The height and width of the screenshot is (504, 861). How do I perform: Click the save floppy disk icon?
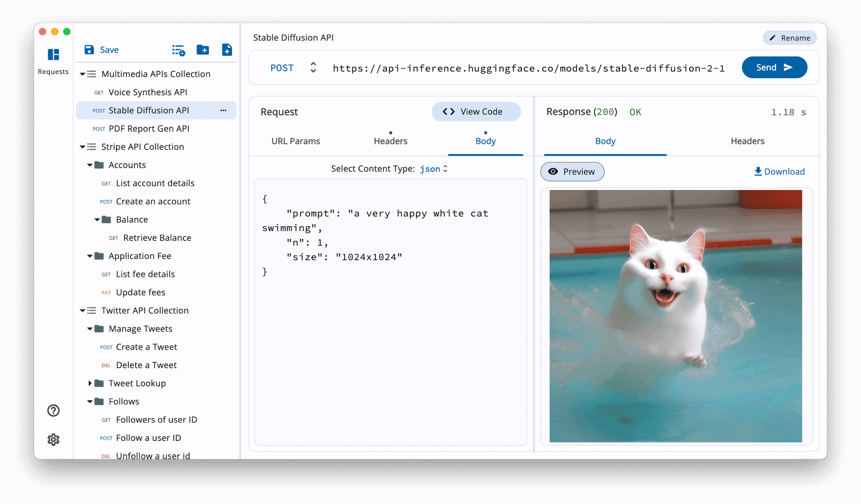(89, 50)
